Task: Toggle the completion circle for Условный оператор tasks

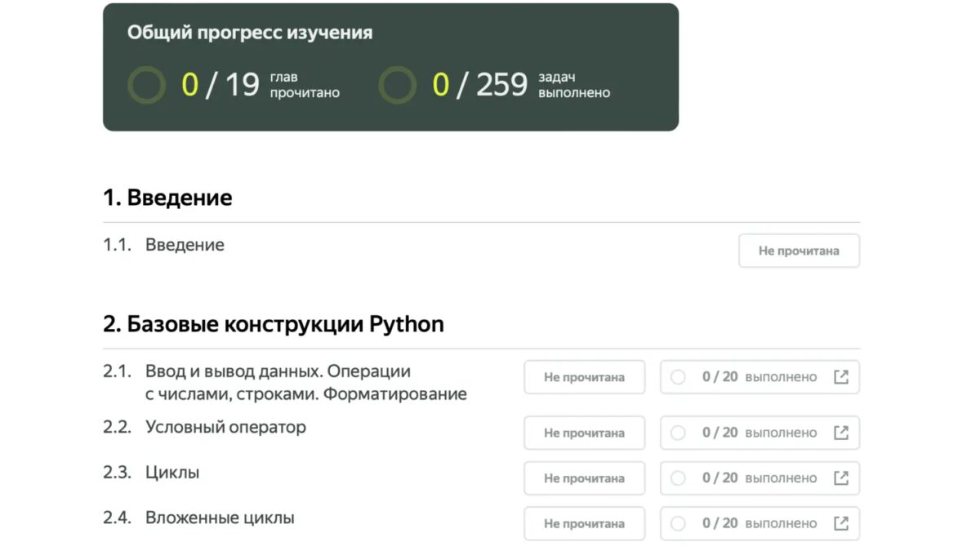Action: (678, 433)
